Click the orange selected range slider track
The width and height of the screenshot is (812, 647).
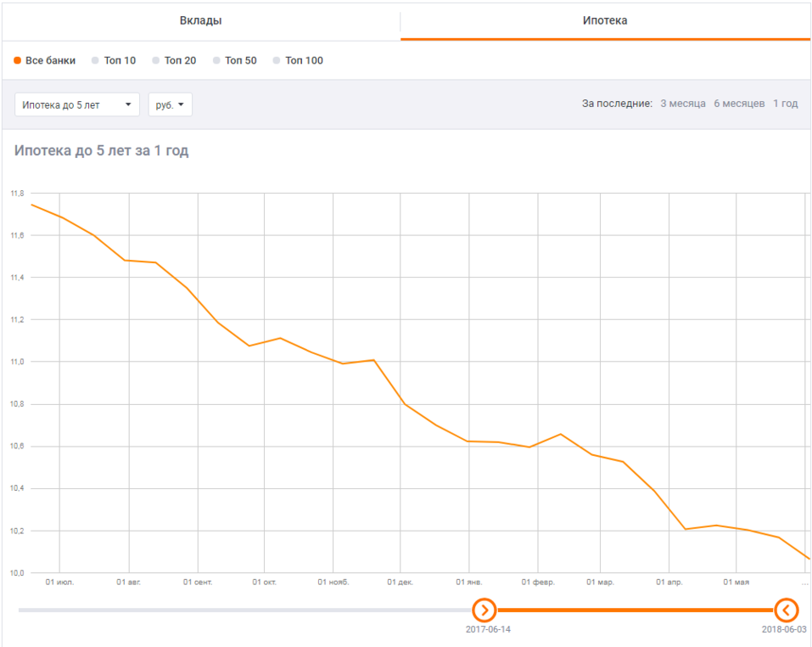coord(635,610)
